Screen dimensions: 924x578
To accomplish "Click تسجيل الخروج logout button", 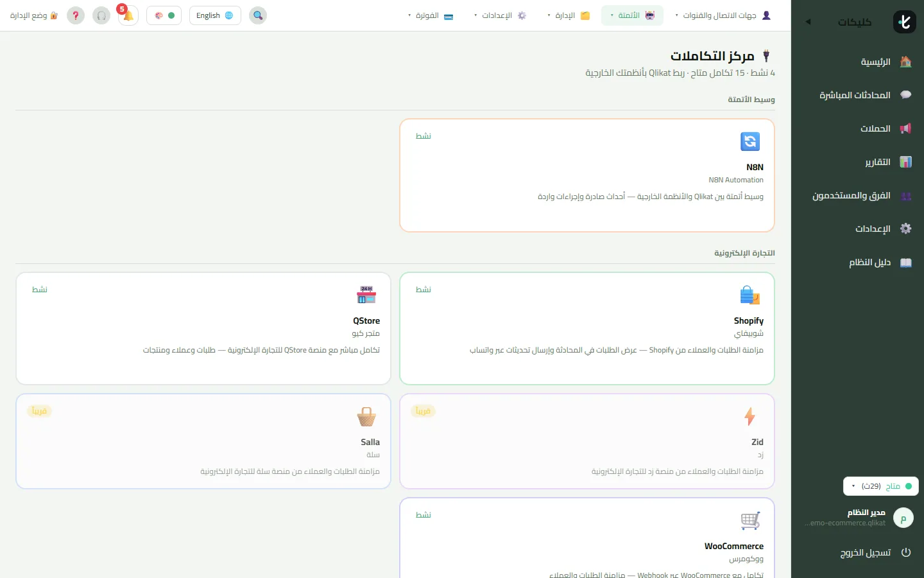I will click(x=857, y=552).
